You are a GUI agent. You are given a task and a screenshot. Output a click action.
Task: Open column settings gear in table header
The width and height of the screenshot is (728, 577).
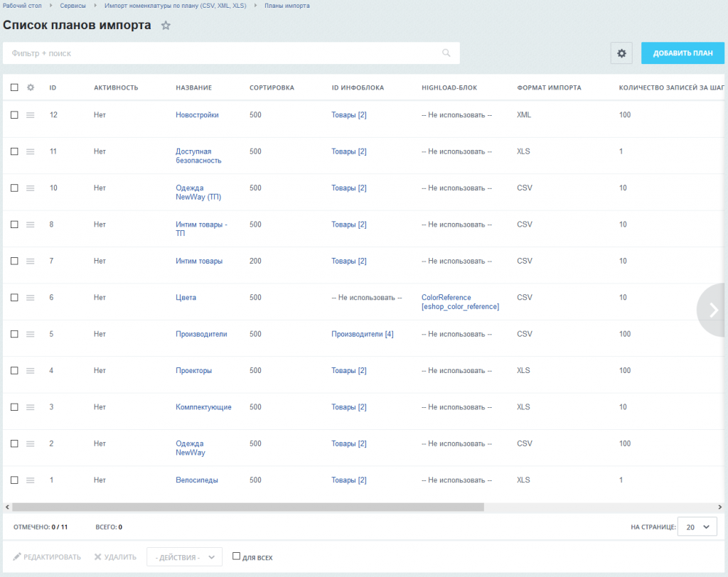coord(31,87)
